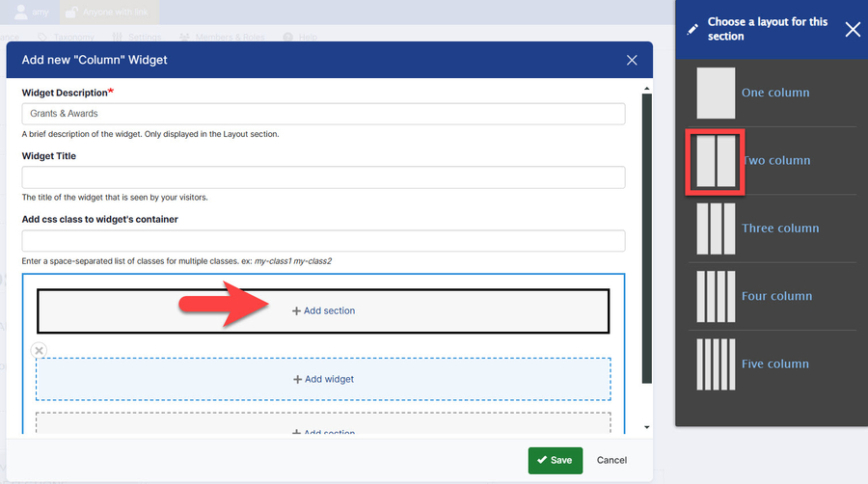Screen dimensions: 868x484
Task: Open the Members & Roles menu
Action: 228,37
